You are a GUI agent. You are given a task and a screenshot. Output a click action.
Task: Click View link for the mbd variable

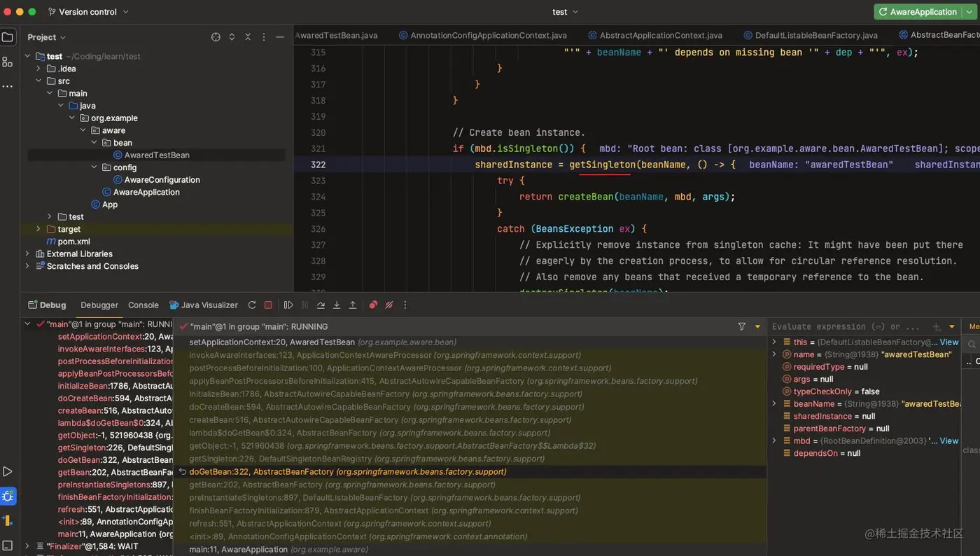click(x=948, y=440)
